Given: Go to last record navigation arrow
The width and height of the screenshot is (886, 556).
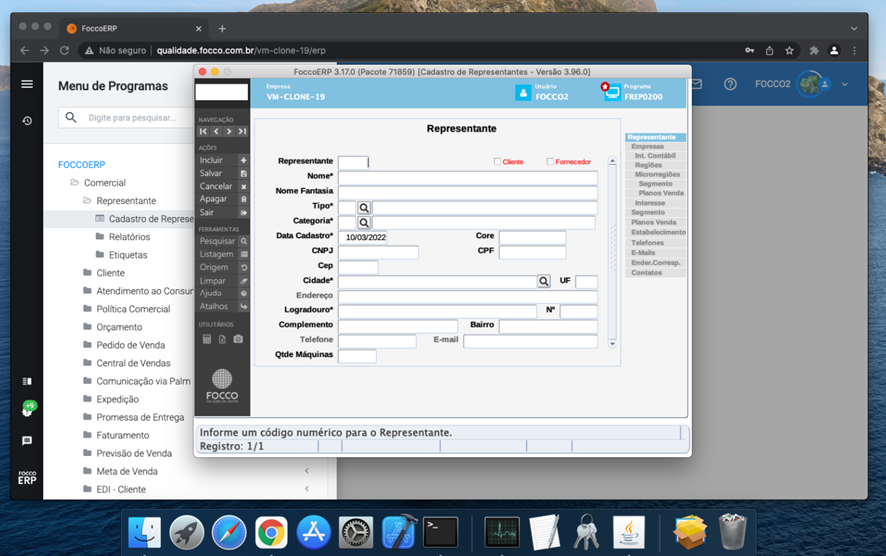Looking at the screenshot, I should pyautogui.click(x=242, y=131).
